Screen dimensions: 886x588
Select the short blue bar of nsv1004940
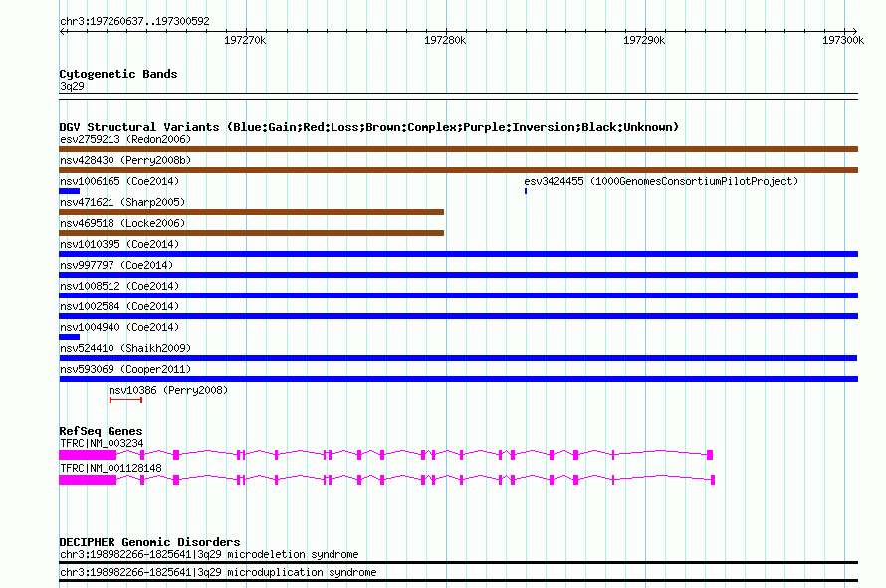click(70, 337)
